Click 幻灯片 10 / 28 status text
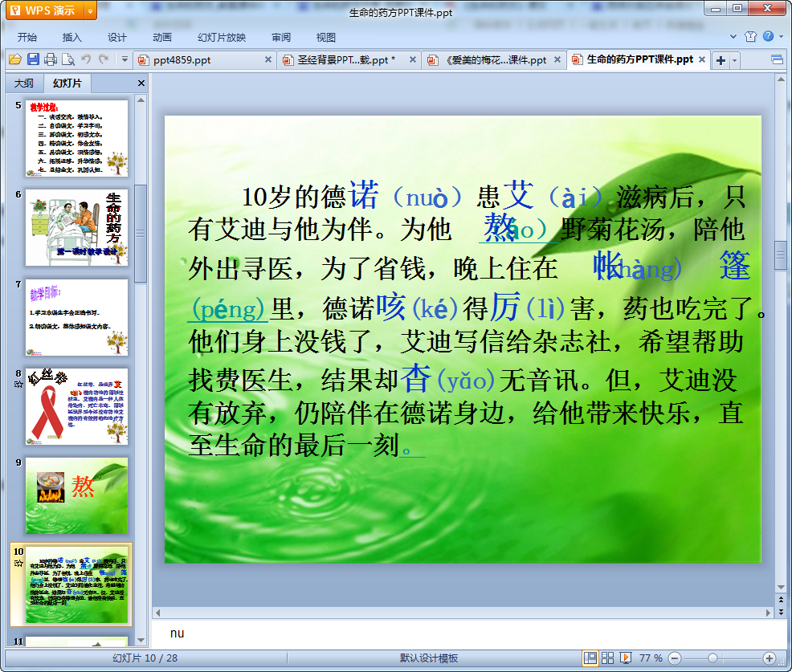The image size is (792, 672). point(145,658)
